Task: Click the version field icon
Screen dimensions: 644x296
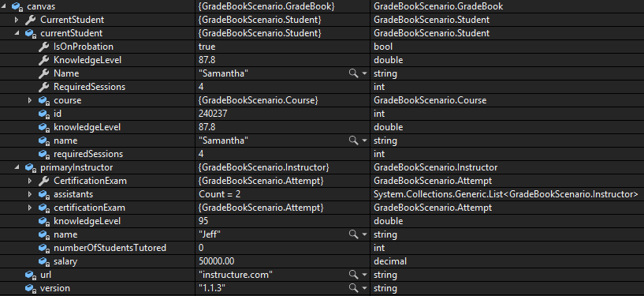Action: click(x=31, y=289)
